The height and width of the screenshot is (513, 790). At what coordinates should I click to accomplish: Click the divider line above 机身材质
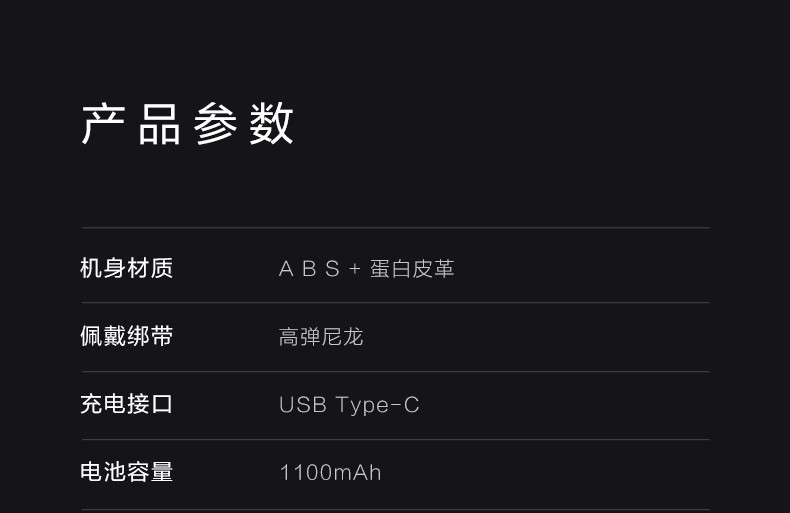point(395,228)
